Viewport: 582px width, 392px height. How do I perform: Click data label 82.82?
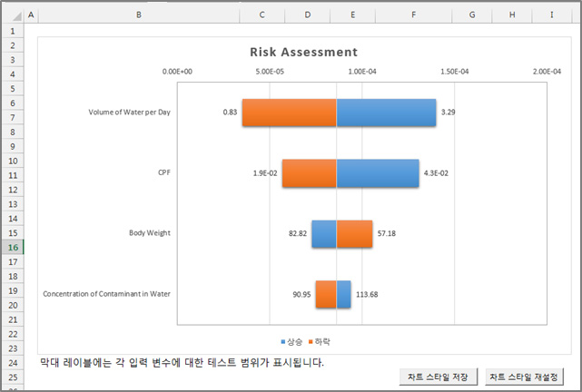coord(298,233)
